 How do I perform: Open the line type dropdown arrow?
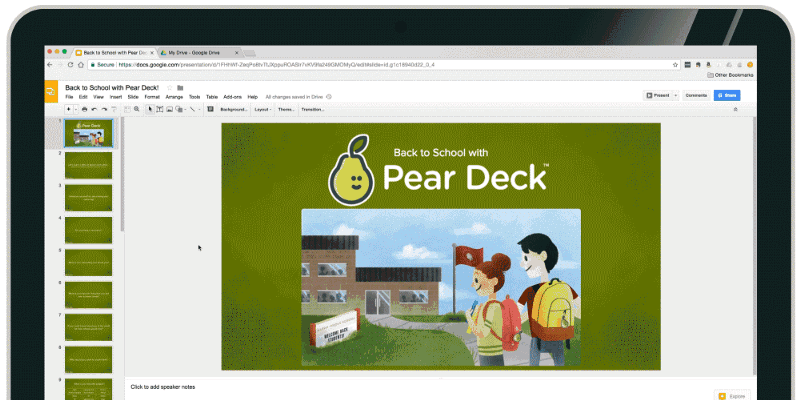(x=199, y=109)
